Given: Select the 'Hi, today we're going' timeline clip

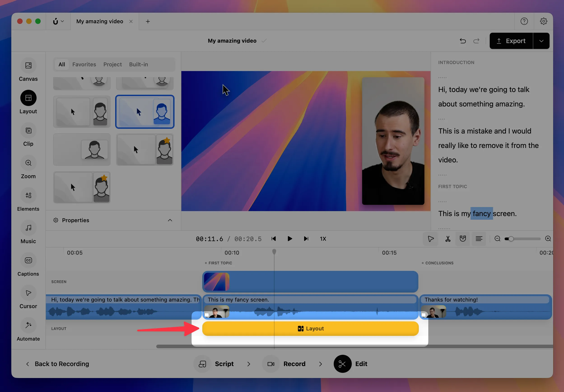Looking at the screenshot, I should (x=124, y=307).
